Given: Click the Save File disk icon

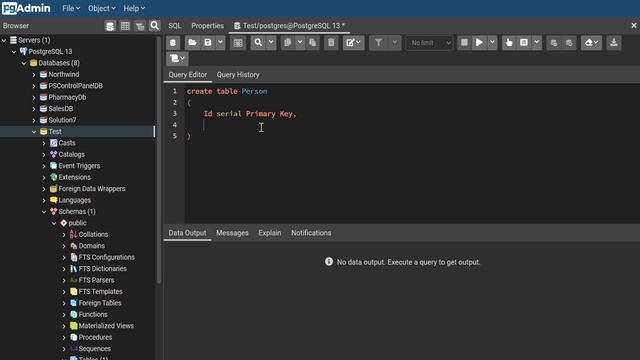Looking at the screenshot, I should [x=208, y=42].
